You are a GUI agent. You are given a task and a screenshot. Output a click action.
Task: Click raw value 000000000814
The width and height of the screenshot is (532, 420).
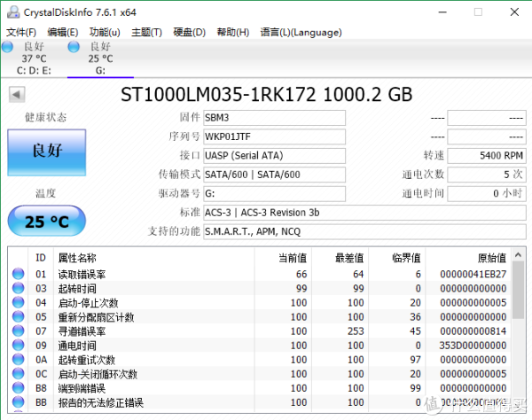(x=473, y=331)
